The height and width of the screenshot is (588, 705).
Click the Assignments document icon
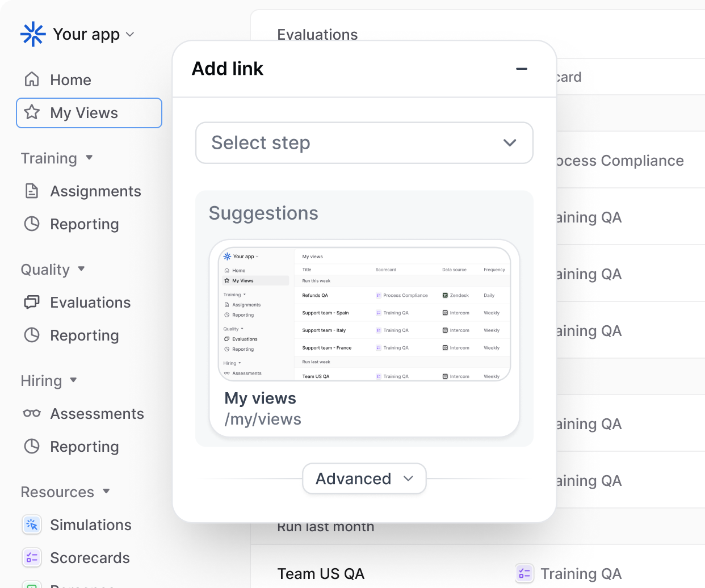tap(32, 191)
